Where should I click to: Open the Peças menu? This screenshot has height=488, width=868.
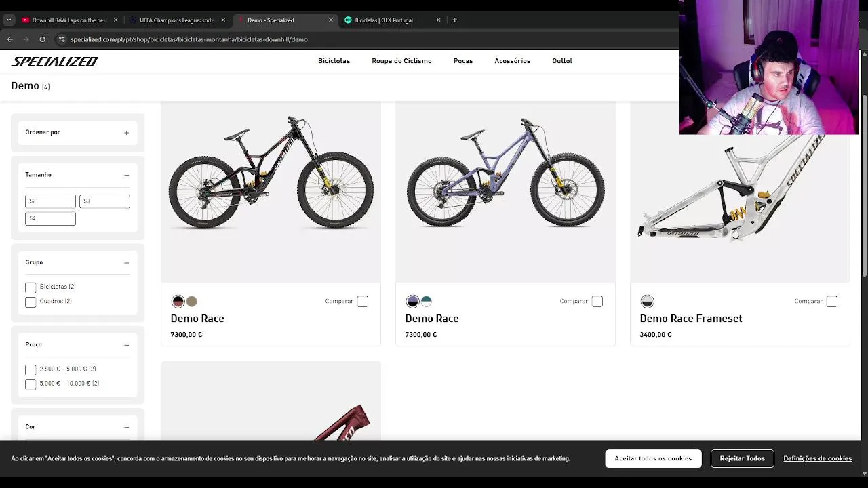pyautogui.click(x=463, y=61)
